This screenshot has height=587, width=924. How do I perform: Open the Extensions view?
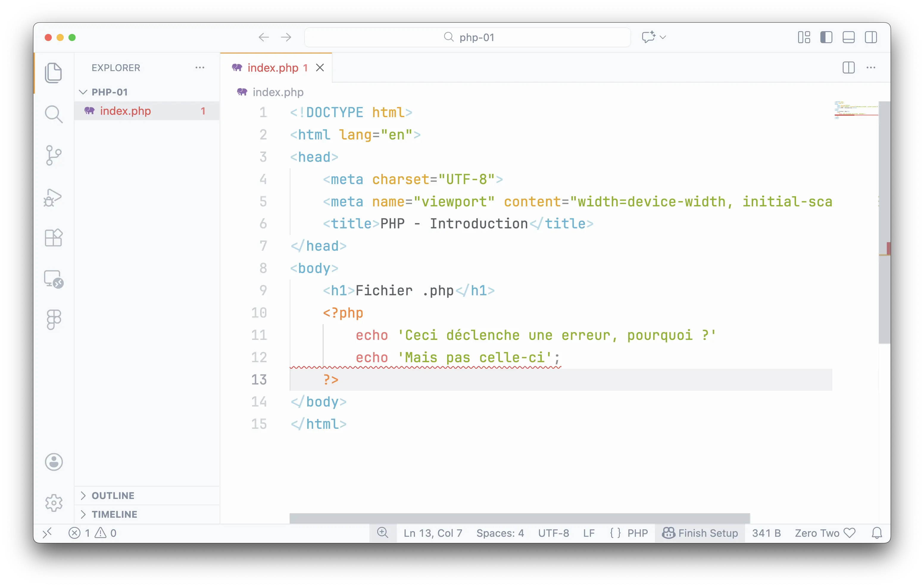tap(53, 238)
